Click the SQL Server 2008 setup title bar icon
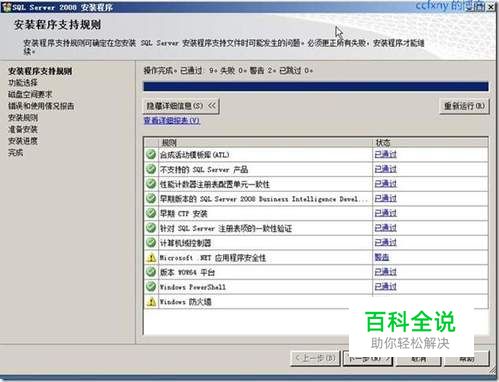This screenshot has width=499, height=382. [6, 7]
